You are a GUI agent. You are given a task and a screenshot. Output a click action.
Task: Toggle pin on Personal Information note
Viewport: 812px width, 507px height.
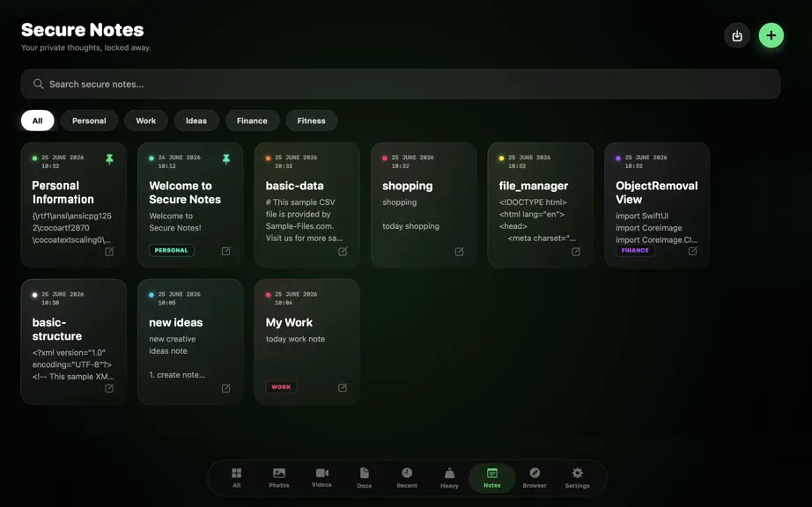[x=109, y=158]
